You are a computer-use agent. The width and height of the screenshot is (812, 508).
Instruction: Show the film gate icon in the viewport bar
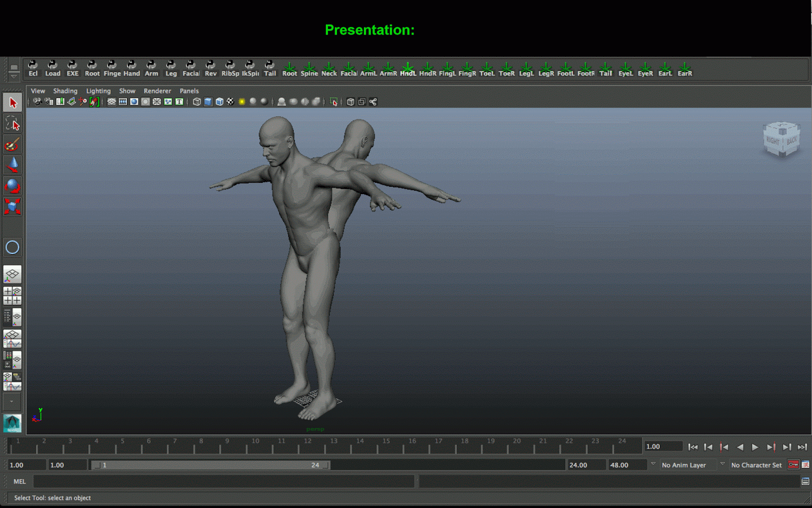coord(122,102)
